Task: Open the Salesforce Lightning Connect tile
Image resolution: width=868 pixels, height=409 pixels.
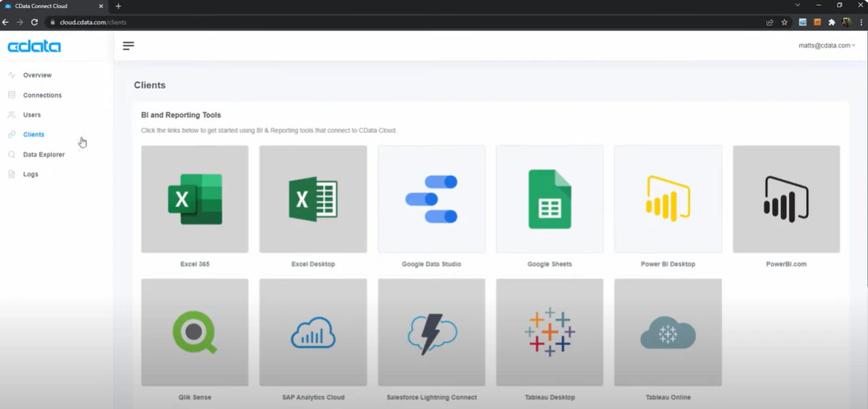Action: (x=431, y=332)
